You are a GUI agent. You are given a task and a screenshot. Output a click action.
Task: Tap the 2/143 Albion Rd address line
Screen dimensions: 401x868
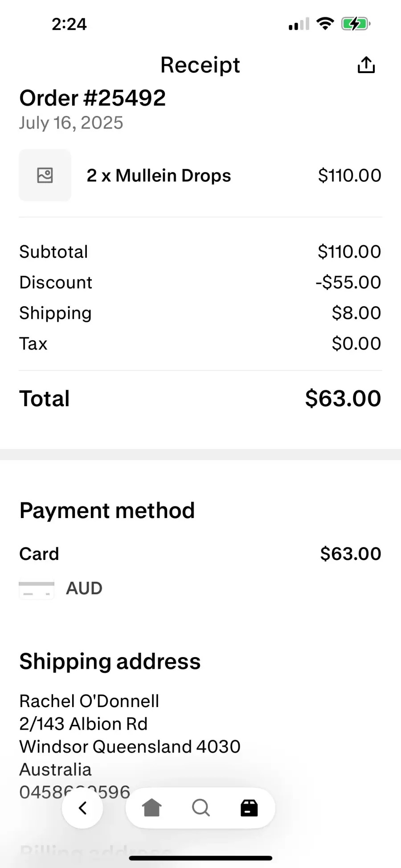click(x=83, y=724)
